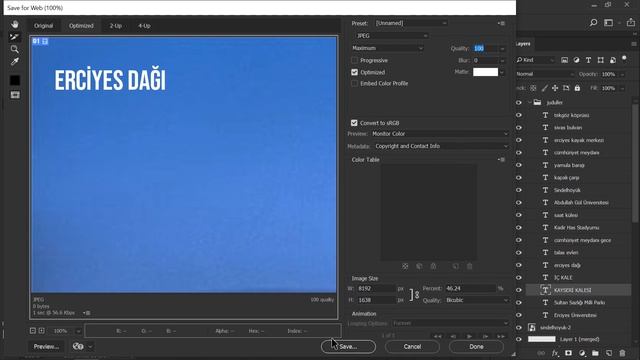Open the Normal blend mode dropdown
640x360 pixels.
[x=544, y=74]
